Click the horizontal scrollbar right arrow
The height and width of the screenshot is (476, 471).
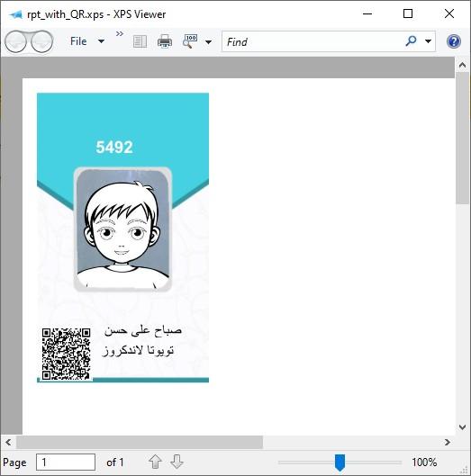447,443
